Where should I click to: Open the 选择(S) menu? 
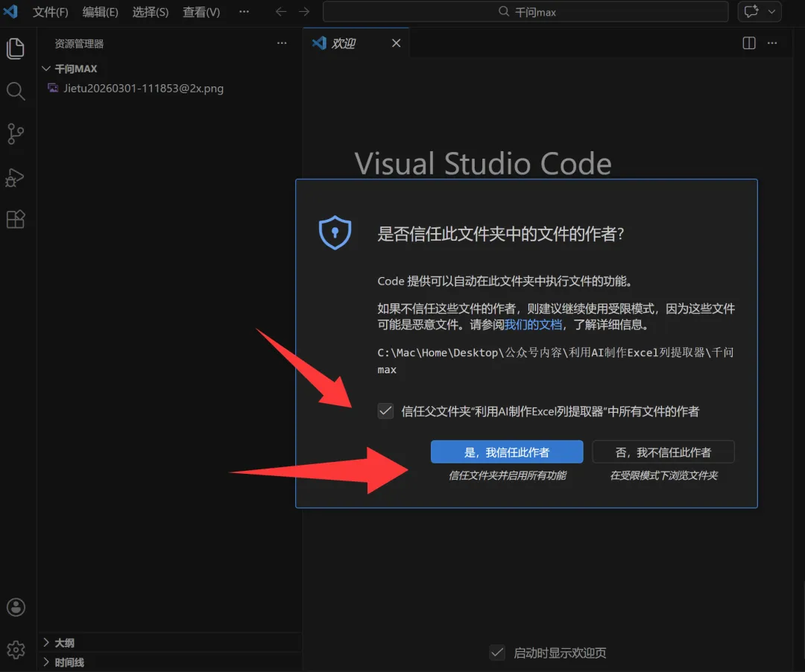[151, 12]
